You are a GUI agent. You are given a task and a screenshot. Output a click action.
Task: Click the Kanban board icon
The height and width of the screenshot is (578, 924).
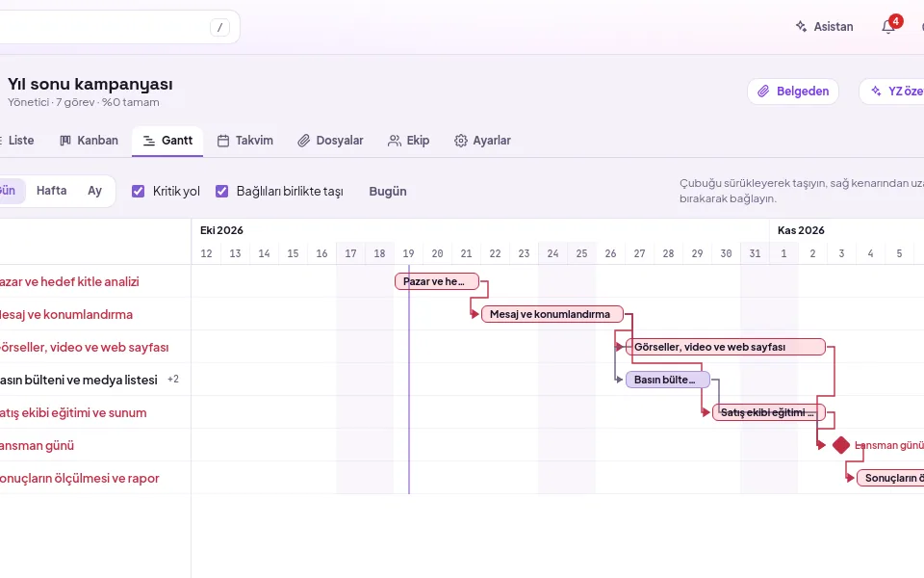65,141
